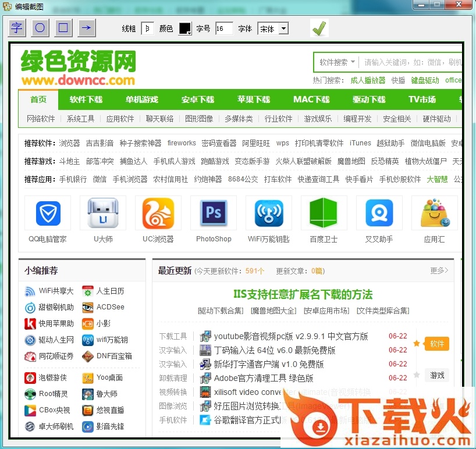Switch to the MAC下载 tab

click(311, 99)
